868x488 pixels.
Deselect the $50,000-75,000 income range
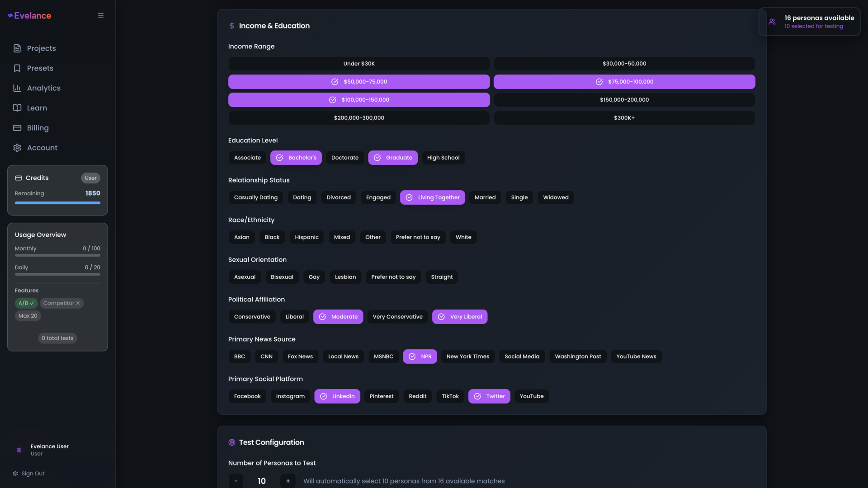point(359,82)
